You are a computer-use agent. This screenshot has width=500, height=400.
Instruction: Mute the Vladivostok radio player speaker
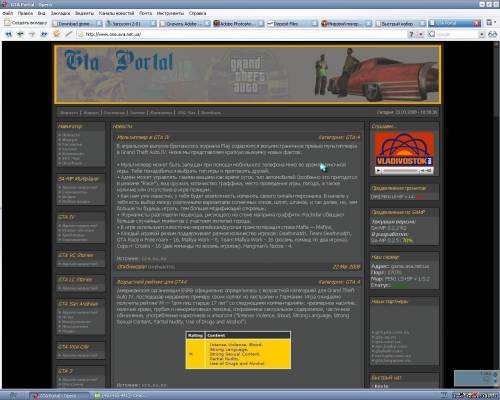pyautogui.click(x=422, y=171)
